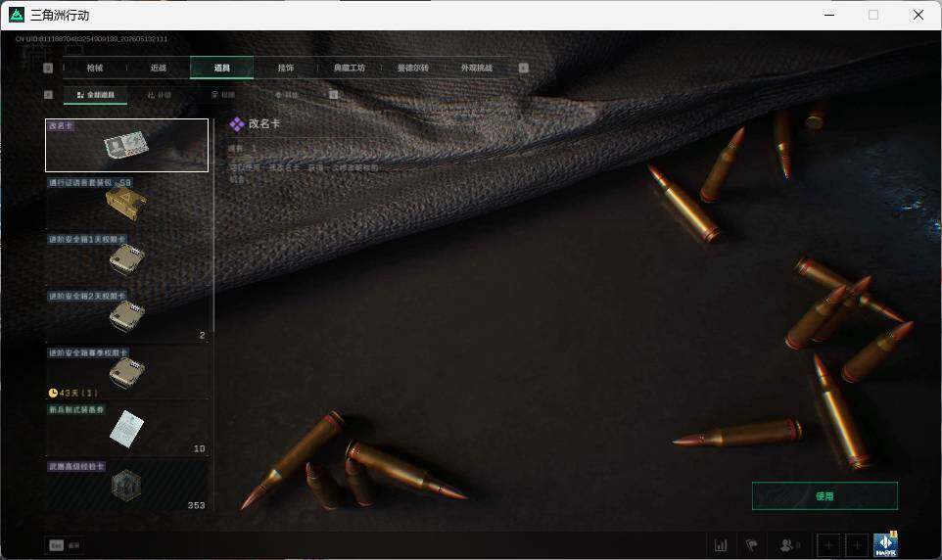Open the 枪械 tab

95,68
